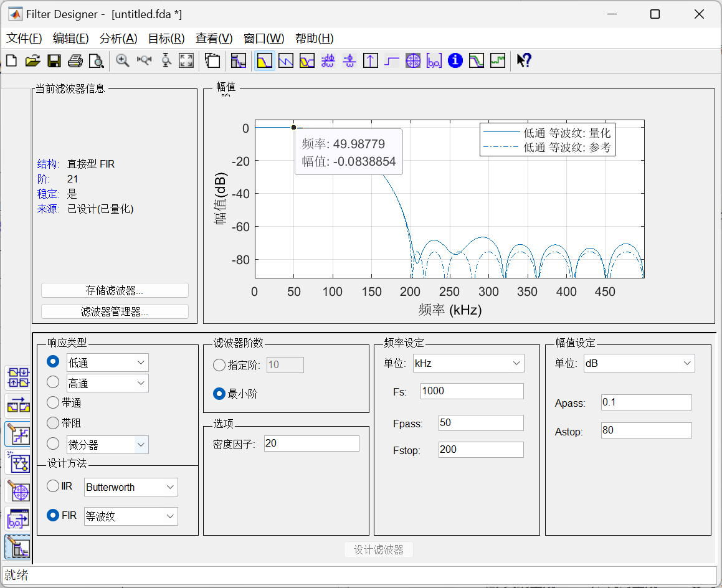Click the What's This help cursor icon

(524, 60)
